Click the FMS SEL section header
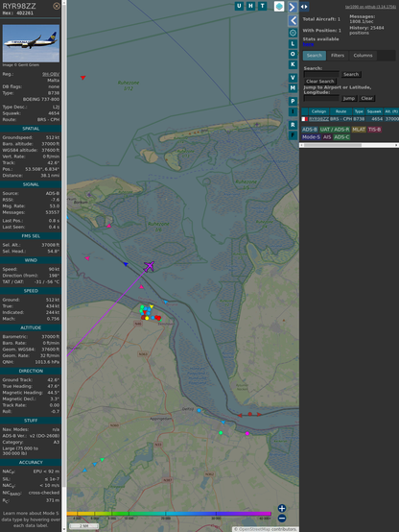399x532 pixels. pyautogui.click(x=31, y=236)
